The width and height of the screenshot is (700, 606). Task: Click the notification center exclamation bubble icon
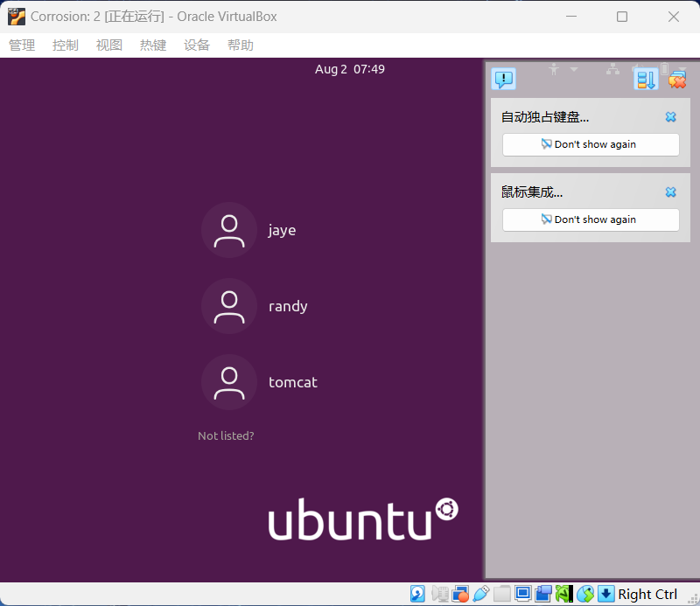click(x=504, y=79)
